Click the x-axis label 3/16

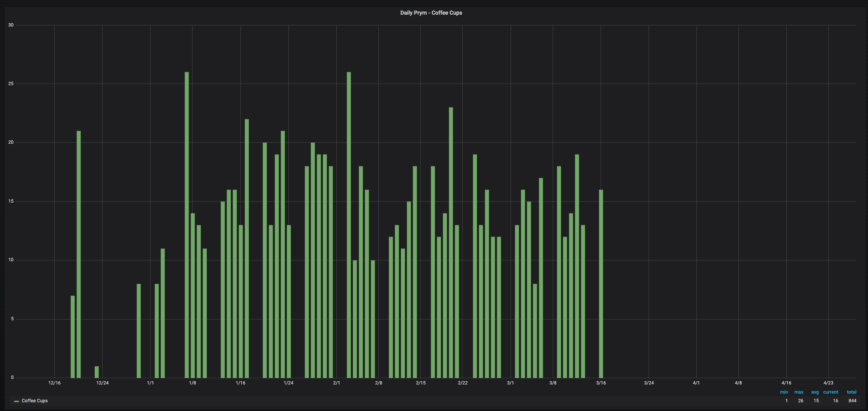click(601, 383)
